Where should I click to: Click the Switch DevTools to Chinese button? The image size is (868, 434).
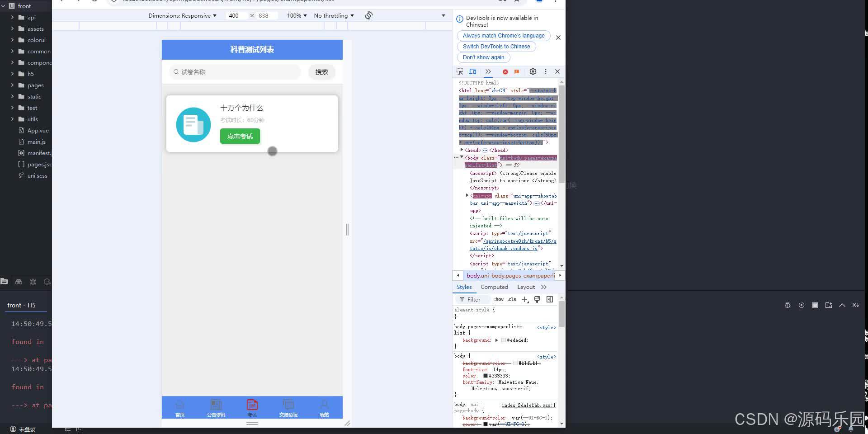pyautogui.click(x=496, y=46)
